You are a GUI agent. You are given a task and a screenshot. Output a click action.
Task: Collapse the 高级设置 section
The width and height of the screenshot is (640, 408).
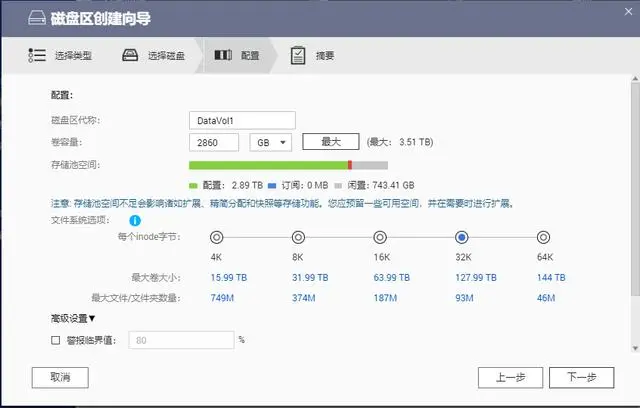pos(73,318)
